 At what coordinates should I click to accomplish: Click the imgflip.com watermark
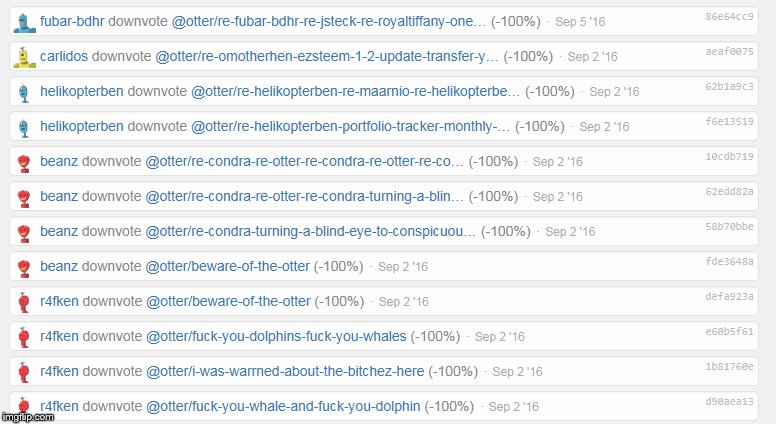(28, 417)
